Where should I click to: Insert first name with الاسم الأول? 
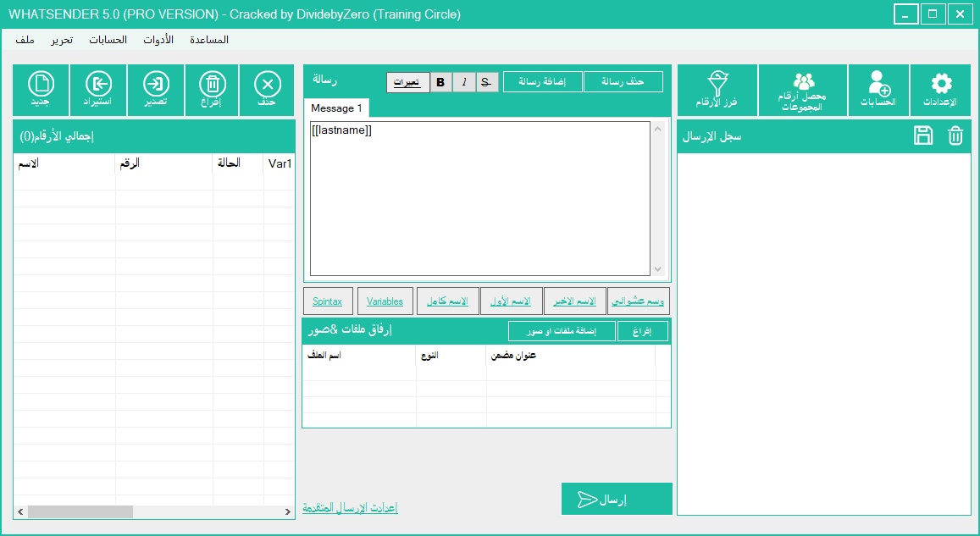[x=511, y=301]
